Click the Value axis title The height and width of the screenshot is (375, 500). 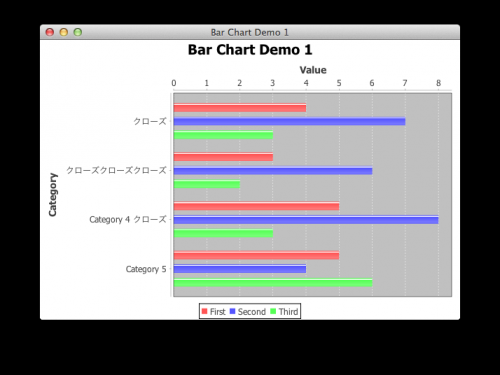313,70
